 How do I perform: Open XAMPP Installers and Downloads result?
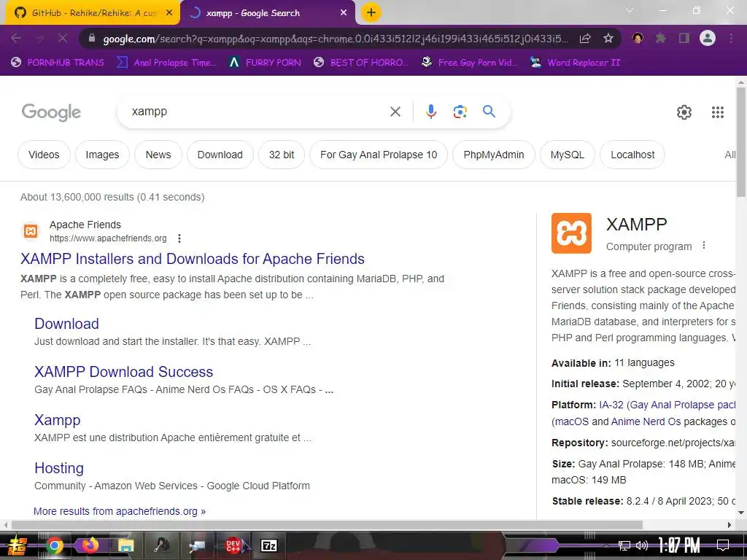[193, 259]
